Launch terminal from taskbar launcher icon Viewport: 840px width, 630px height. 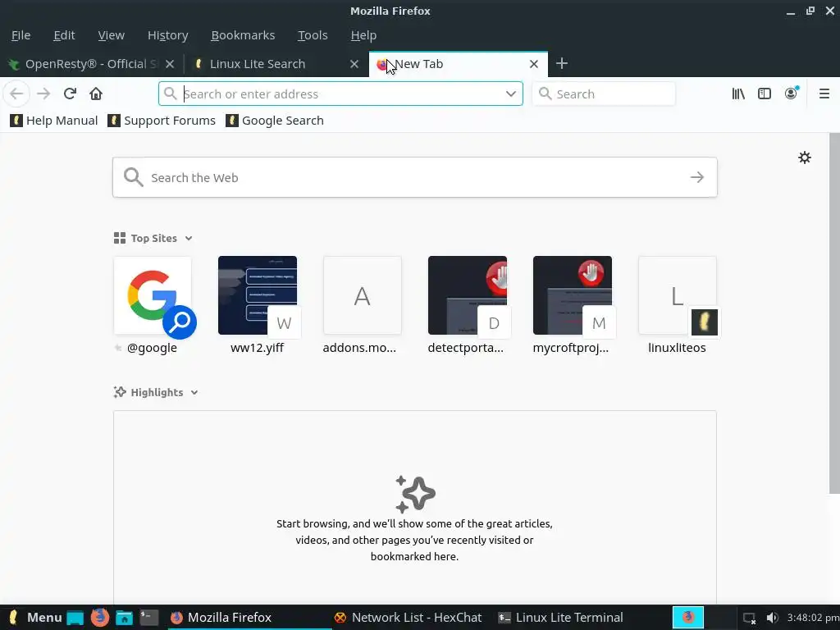tap(149, 619)
